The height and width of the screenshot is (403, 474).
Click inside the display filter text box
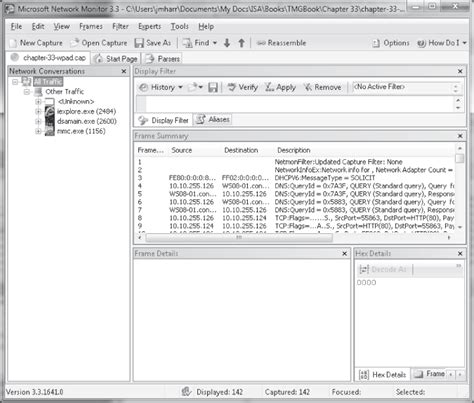point(299,104)
